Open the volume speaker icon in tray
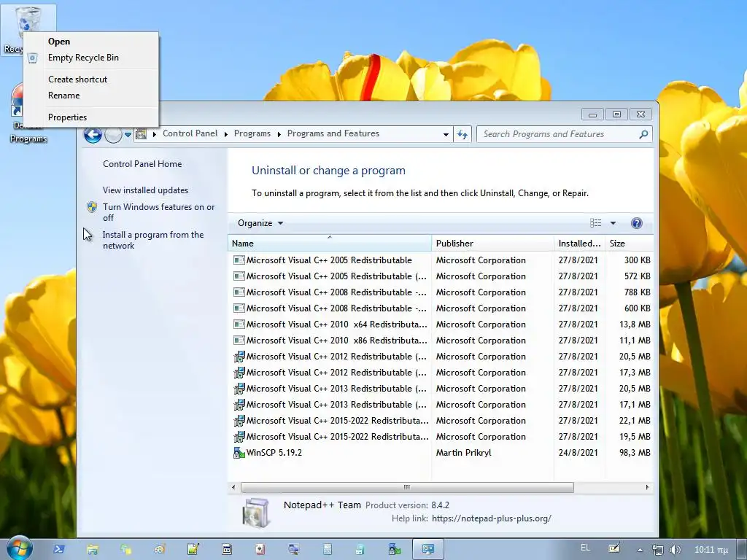This screenshot has height=560, width=747. tap(675, 550)
